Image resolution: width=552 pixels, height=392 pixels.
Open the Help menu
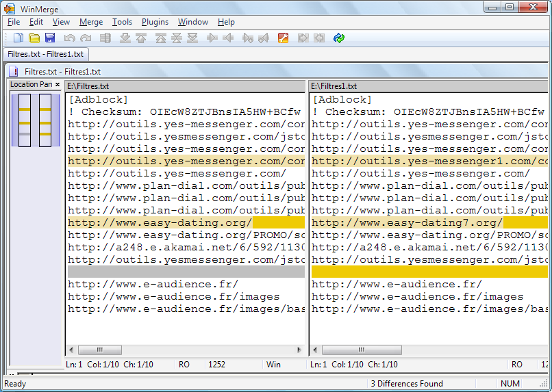pos(226,22)
